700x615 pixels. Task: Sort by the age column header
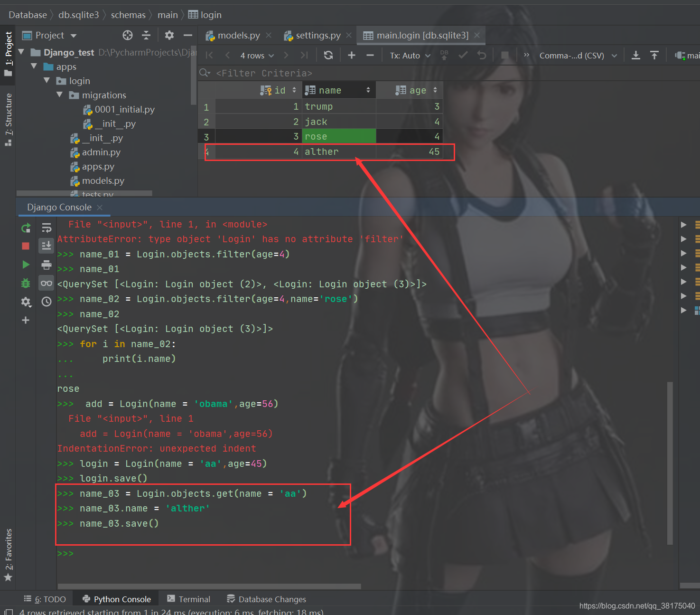coord(410,90)
